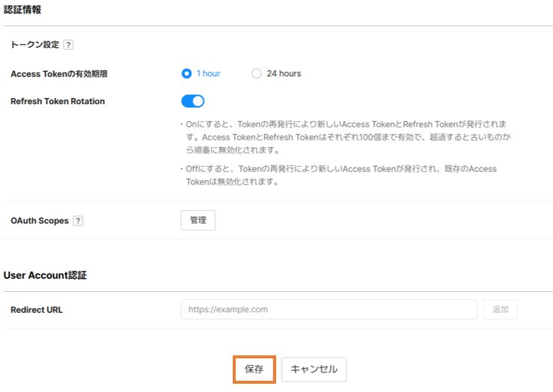Click the help icon beside トークン設定

pyautogui.click(x=69, y=45)
